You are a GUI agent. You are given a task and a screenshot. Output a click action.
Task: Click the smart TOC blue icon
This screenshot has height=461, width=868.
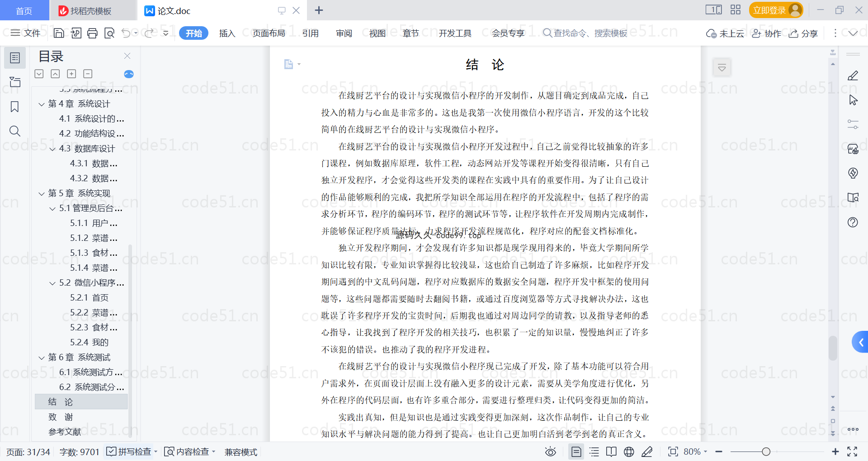coord(129,74)
